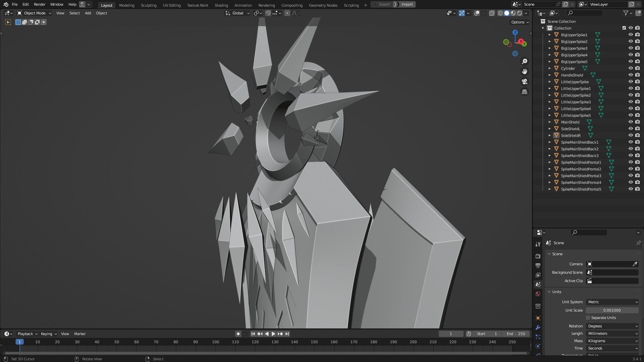Image resolution: width=644 pixels, height=362 pixels.
Task: Toggle snapping magnet
Action: tap(268, 13)
